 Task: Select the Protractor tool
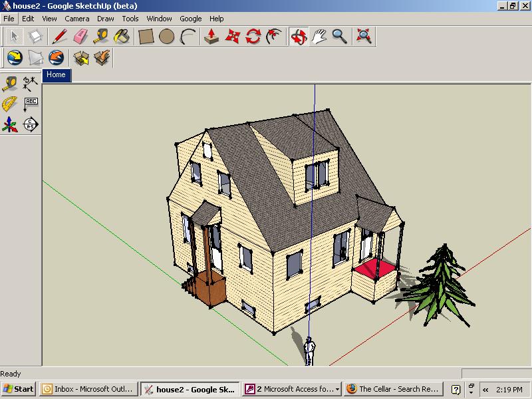pos(10,104)
